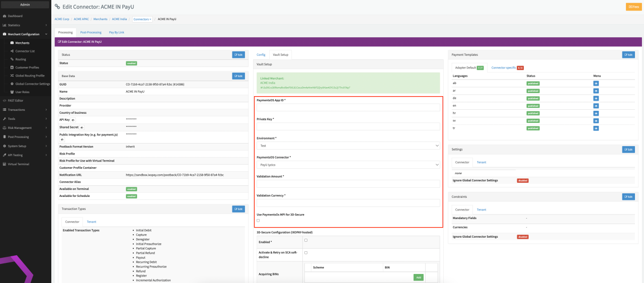Show the Shared Secret with eye icon
Viewport: 644px width, 283px height.
82,127
